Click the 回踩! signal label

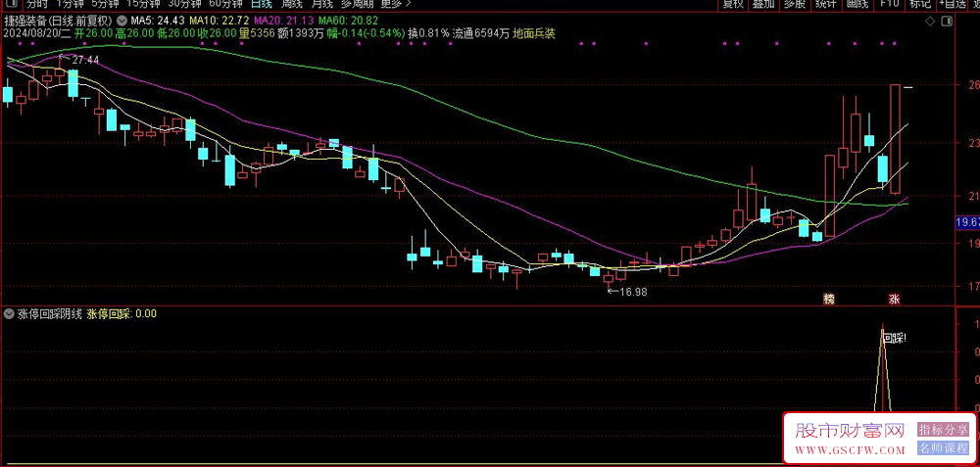(895, 339)
